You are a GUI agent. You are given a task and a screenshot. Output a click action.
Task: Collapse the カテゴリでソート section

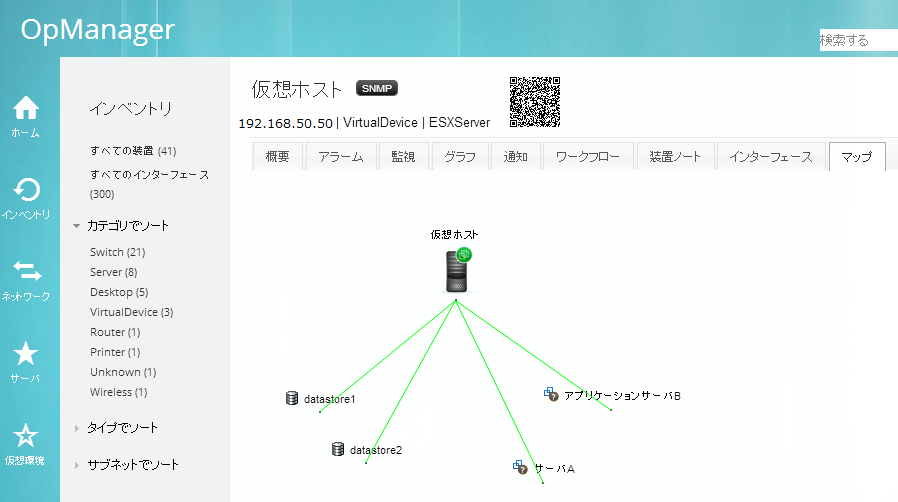click(x=76, y=226)
